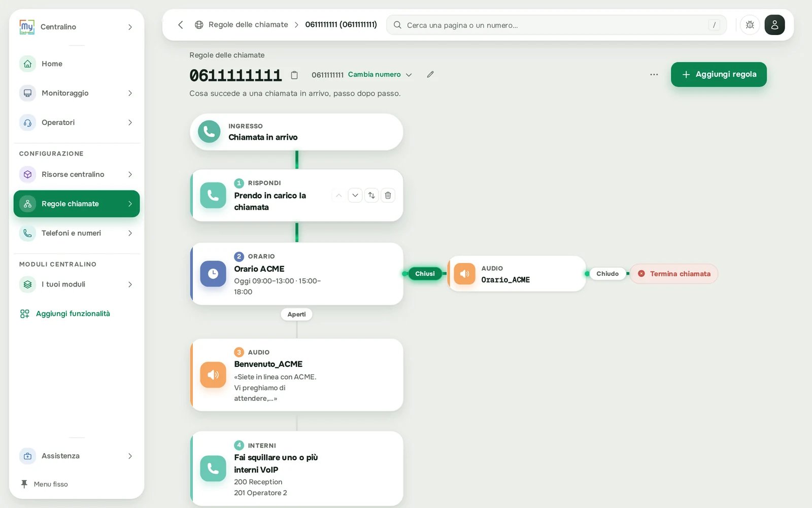Open Assistenza menu item
Viewport: 812px width, 508px height.
click(77, 456)
